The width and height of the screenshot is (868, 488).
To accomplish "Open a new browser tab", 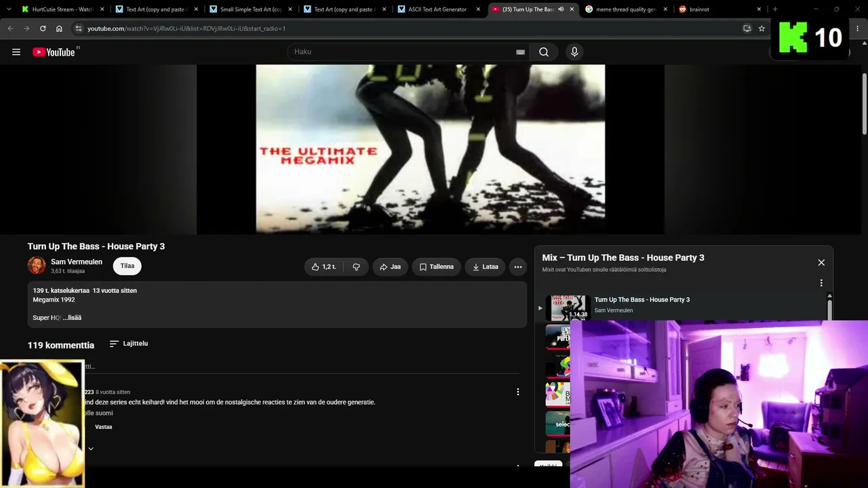I will [x=775, y=9].
